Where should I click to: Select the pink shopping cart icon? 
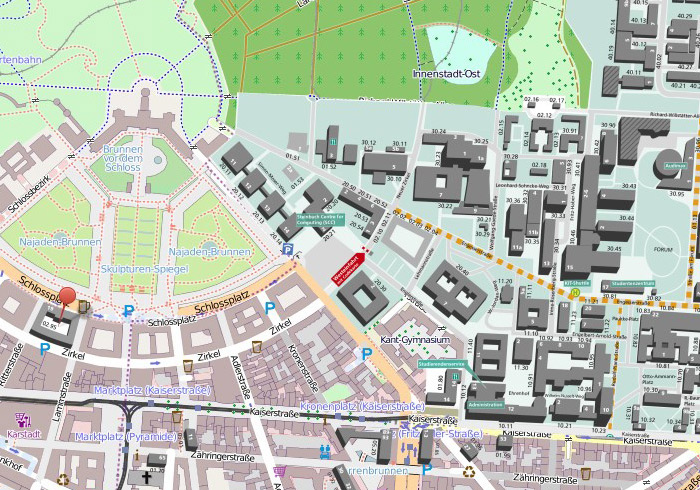pyautogui.click(x=279, y=470)
